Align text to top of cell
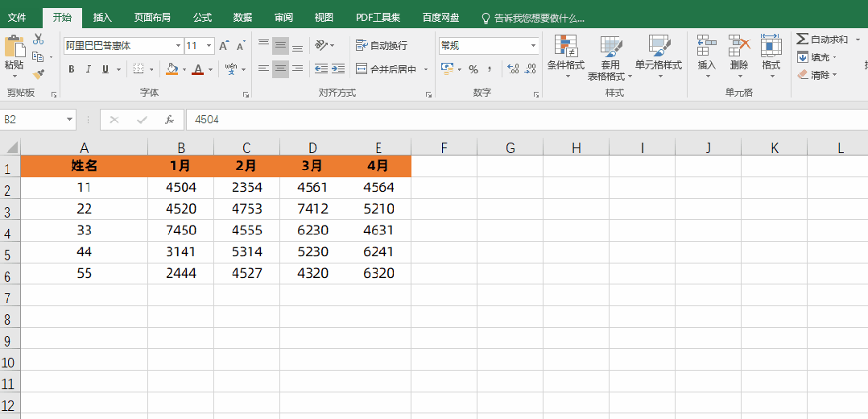The width and height of the screenshot is (868, 419). click(264, 45)
